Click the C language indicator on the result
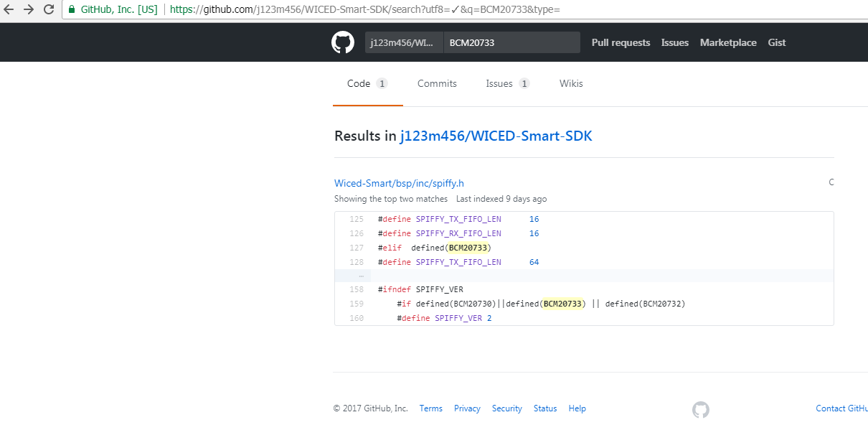This screenshot has width=868, height=430. pyautogui.click(x=831, y=182)
